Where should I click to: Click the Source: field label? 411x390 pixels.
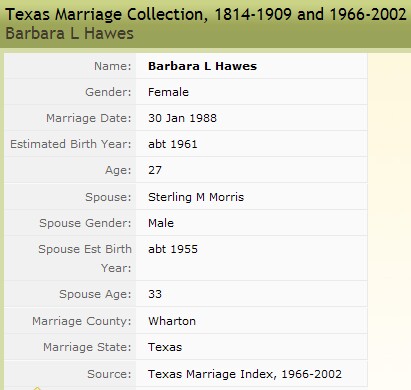click(x=109, y=374)
